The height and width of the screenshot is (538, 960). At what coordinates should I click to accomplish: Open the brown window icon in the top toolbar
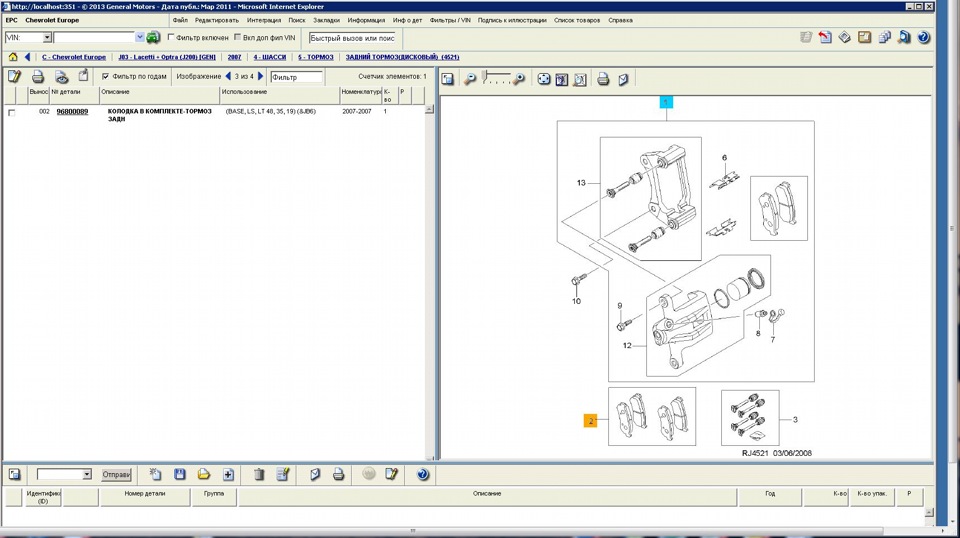pyautogui.click(x=864, y=37)
